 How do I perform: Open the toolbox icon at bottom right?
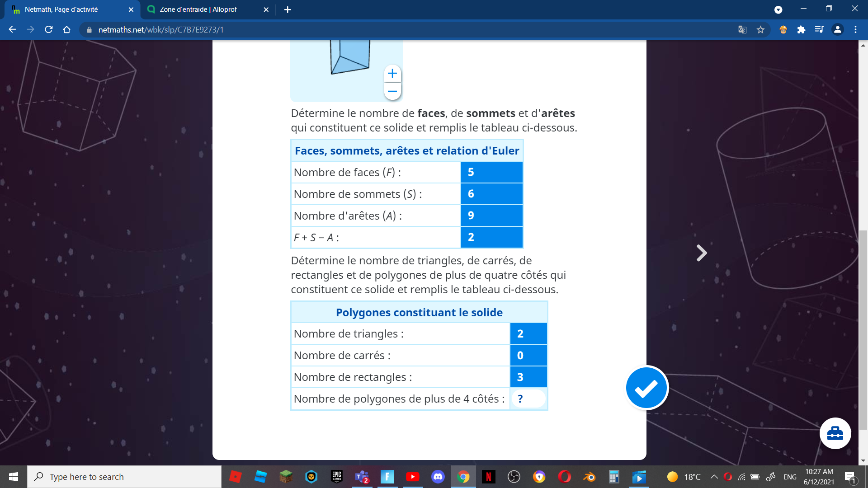click(835, 433)
